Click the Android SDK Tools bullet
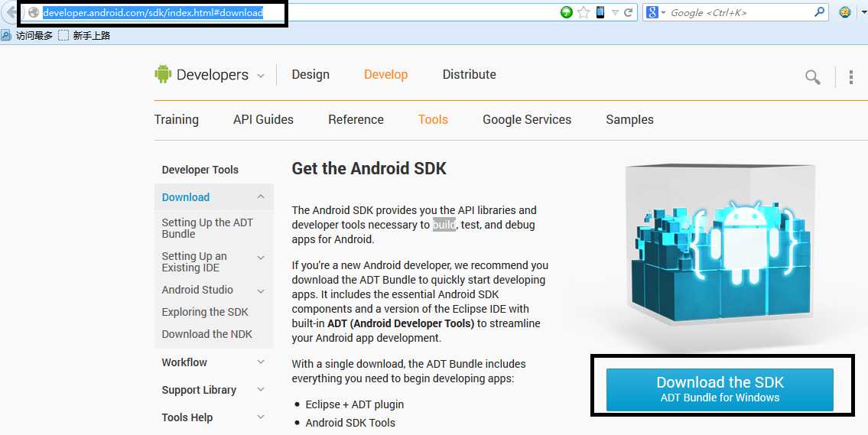The width and height of the screenshot is (868, 435). [350, 423]
